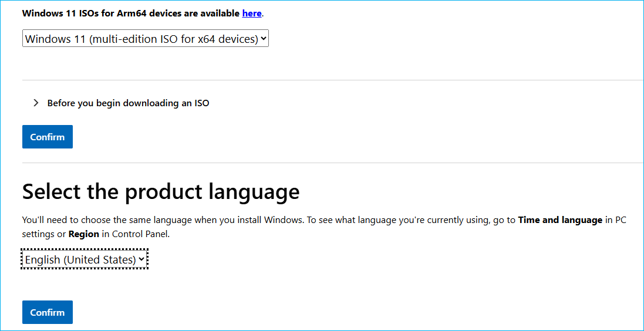
Task: Click Confirm below the product language dropdown
Action: 47,312
